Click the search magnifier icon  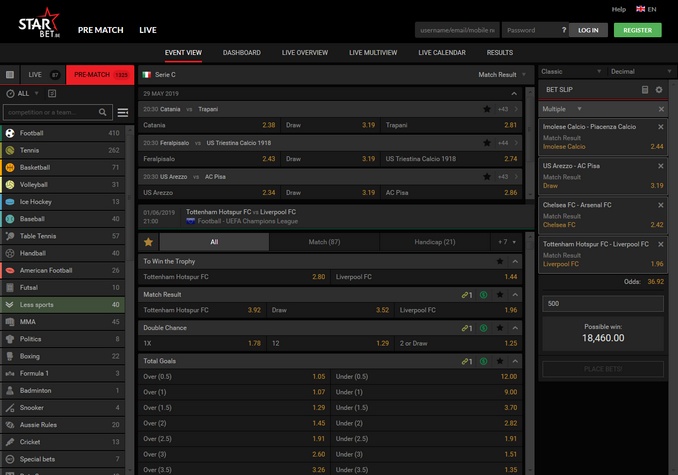(x=102, y=112)
